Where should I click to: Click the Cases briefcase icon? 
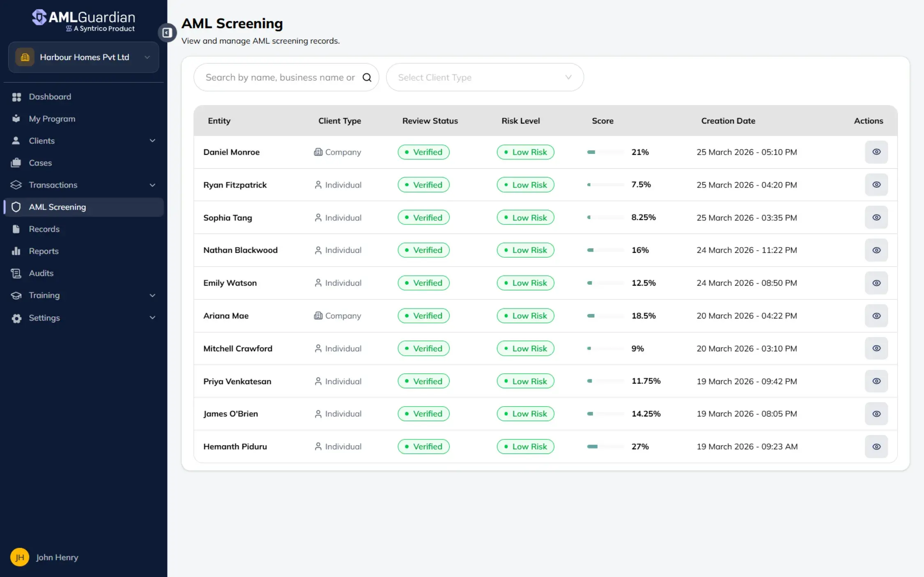(x=16, y=163)
